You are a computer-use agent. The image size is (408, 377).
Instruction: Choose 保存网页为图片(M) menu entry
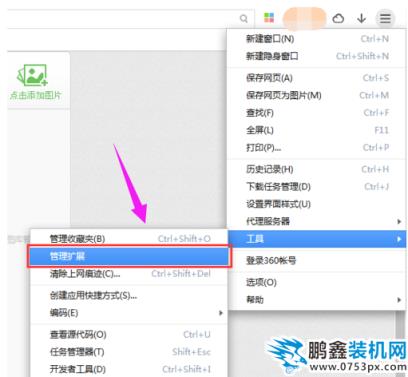317,95
